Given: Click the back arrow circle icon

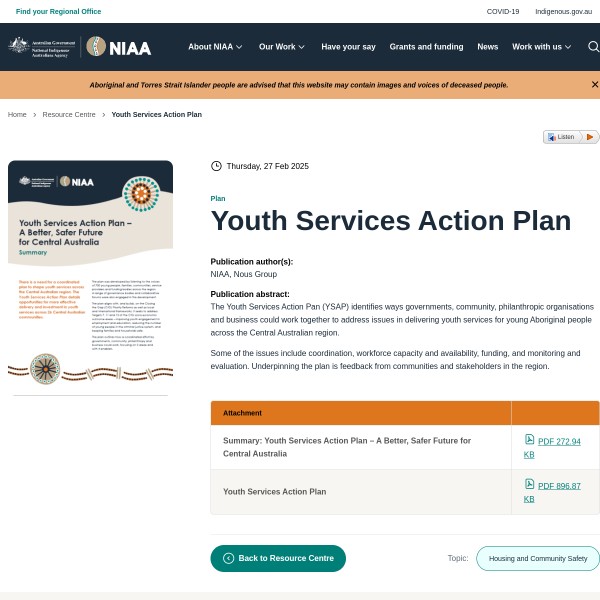Looking at the screenshot, I should point(228,558).
